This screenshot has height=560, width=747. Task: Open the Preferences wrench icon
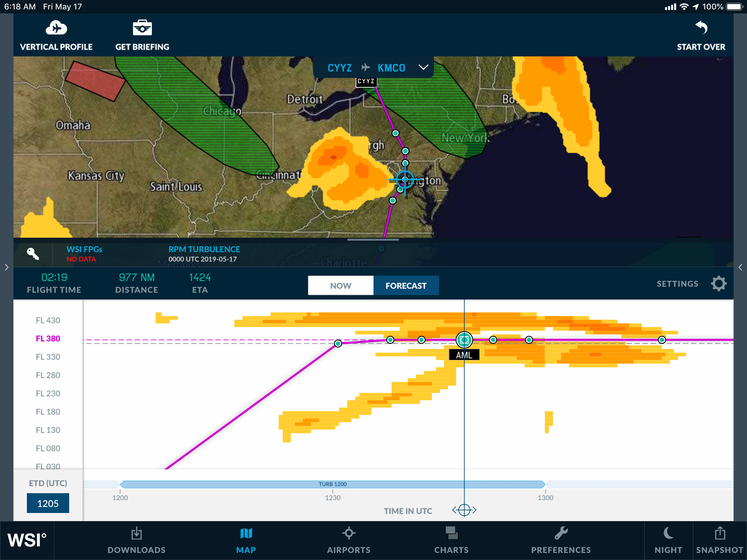[x=561, y=534]
